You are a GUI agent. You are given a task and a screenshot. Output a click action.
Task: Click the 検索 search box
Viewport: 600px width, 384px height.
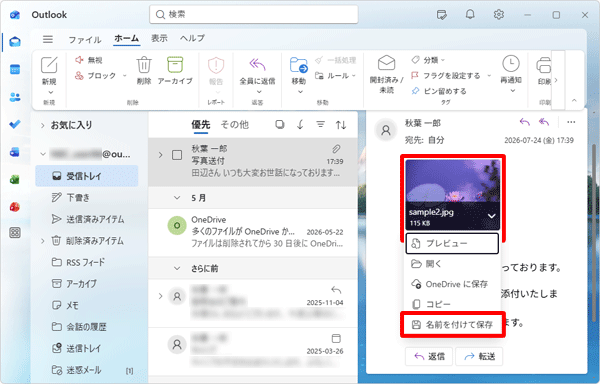pos(254,15)
